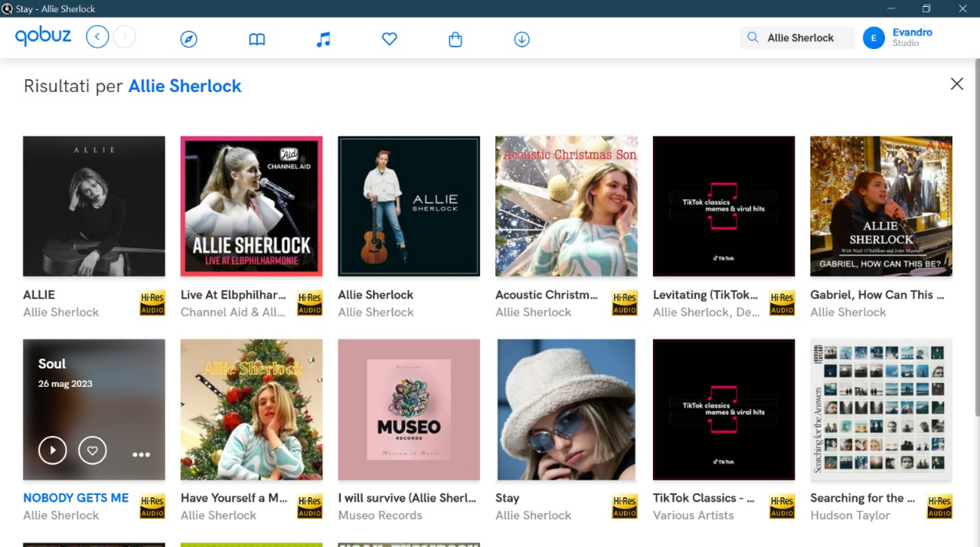Open the Stay album title link
This screenshot has height=547, width=980.
(x=507, y=498)
